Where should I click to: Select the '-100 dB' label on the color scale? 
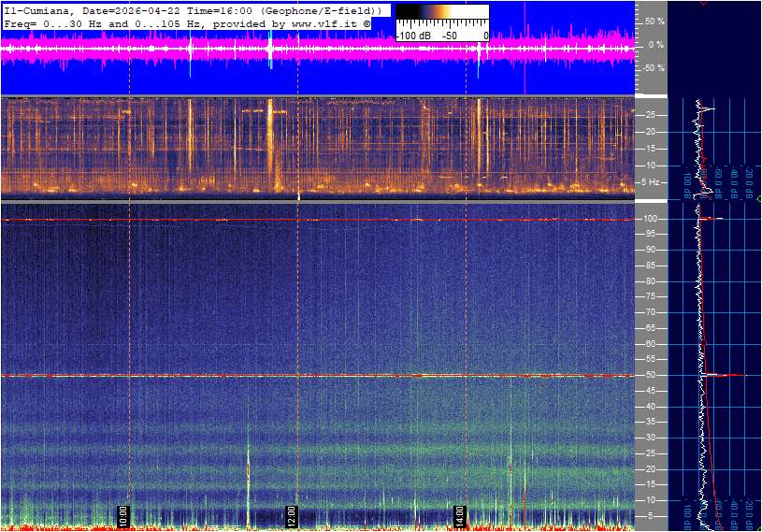coord(413,36)
